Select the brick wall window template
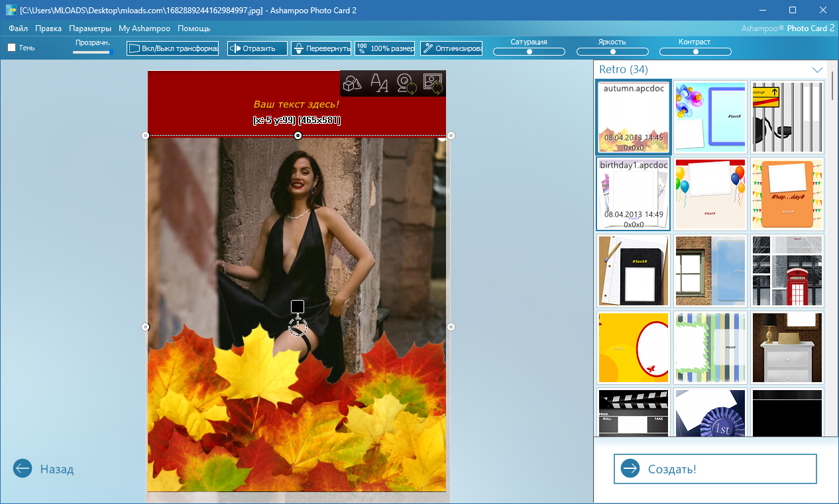839x504 pixels. [x=710, y=271]
